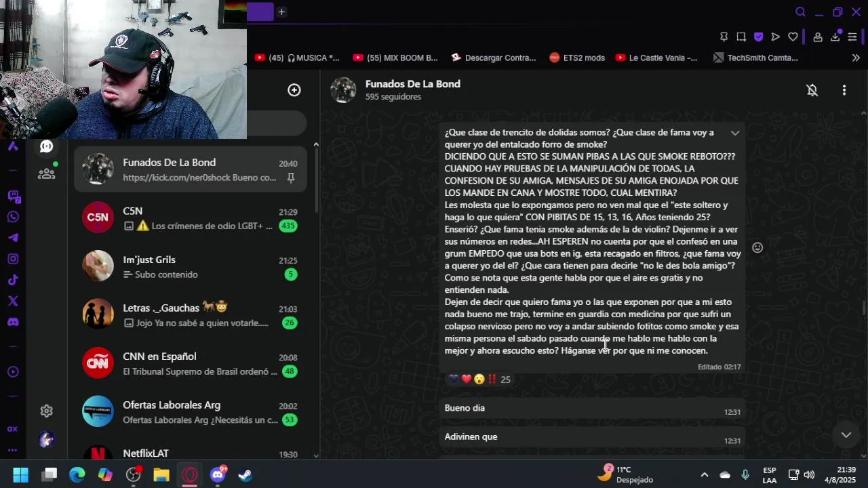Open Twitch sidebar shortcut
This screenshot has height=488, width=868.
click(13, 197)
